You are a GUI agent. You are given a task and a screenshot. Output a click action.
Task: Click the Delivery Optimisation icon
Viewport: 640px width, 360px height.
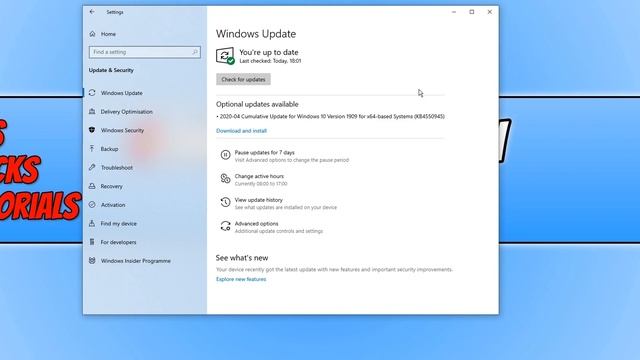tap(92, 111)
